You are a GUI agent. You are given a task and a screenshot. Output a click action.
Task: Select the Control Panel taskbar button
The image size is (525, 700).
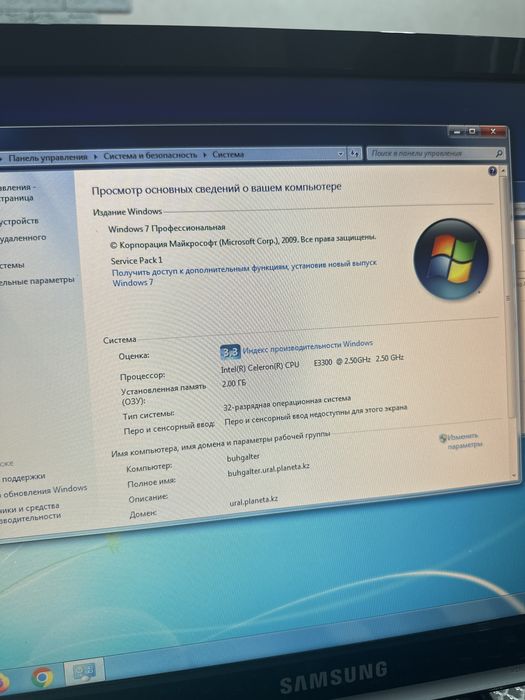click(84, 671)
